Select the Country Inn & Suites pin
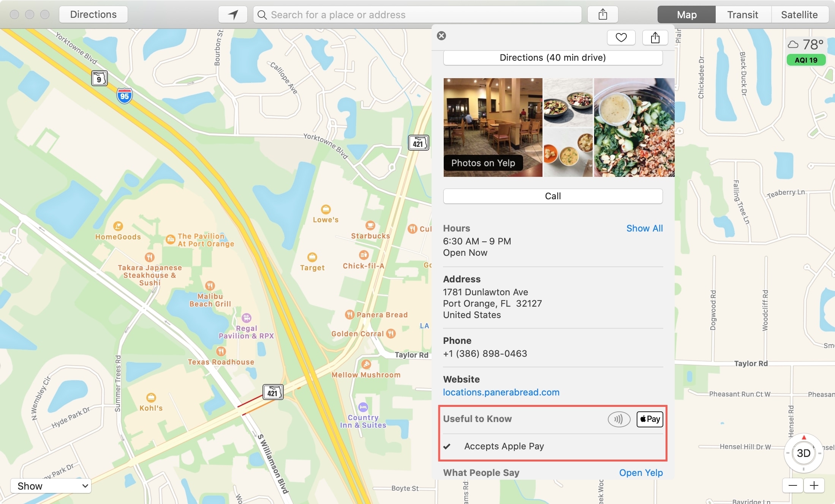The width and height of the screenshot is (835, 504). pyautogui.click(x=363, y=408)
